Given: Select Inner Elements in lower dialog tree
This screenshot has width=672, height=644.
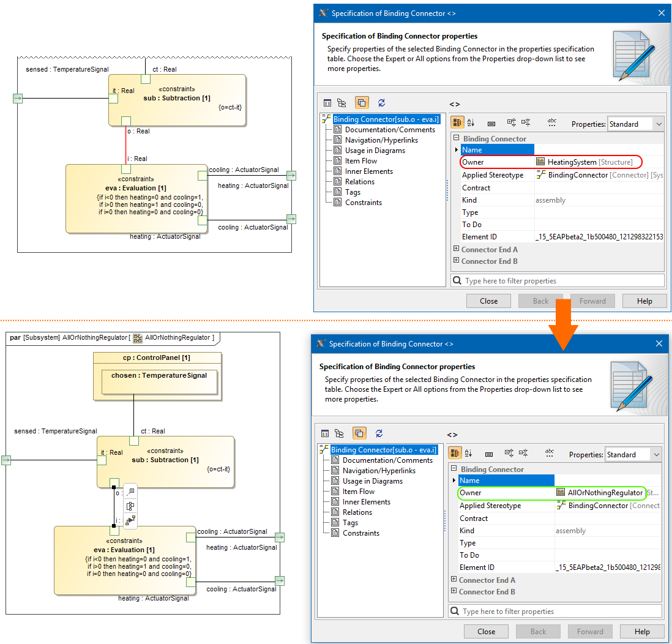Looking at the screenshot, I should click(366, 501).
